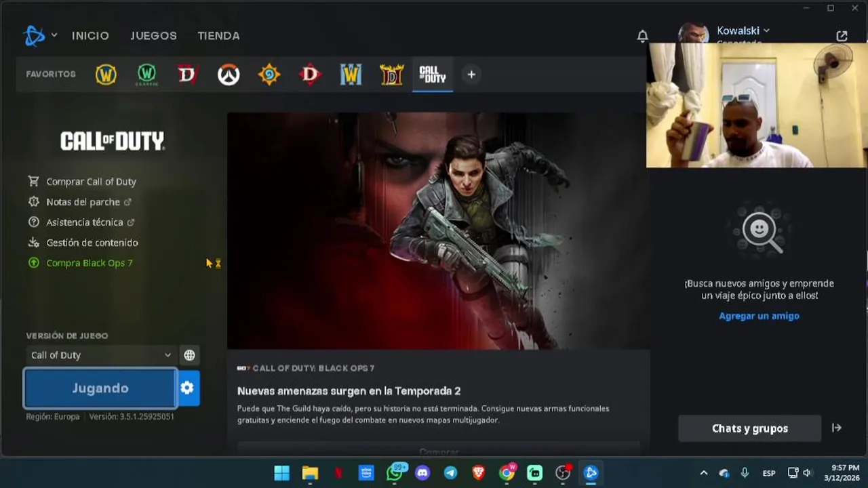Open Discord from the taskbar
This screenshot has width=868, height=488.
click(x=422, y=472)
